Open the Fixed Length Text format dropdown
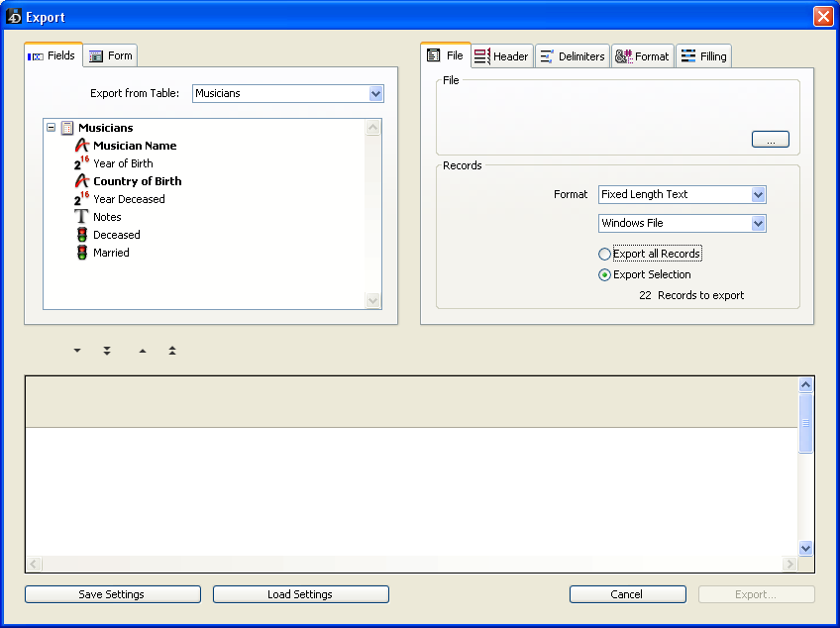This screenshot has width=840, height=628. [758, 195]
